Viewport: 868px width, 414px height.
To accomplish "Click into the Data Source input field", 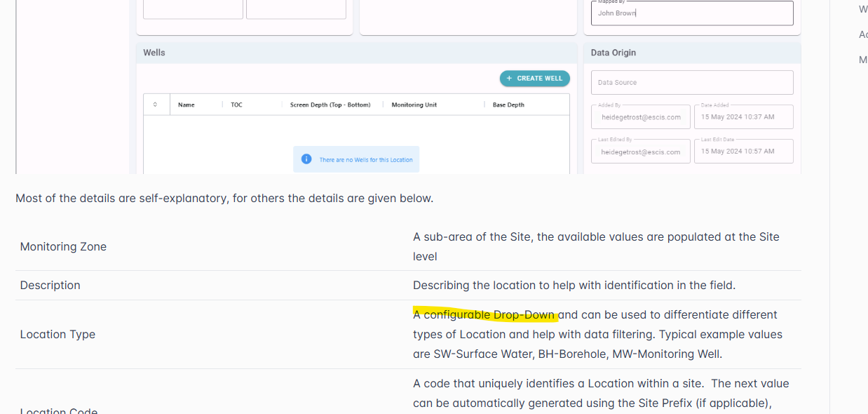I will point(691,82).
